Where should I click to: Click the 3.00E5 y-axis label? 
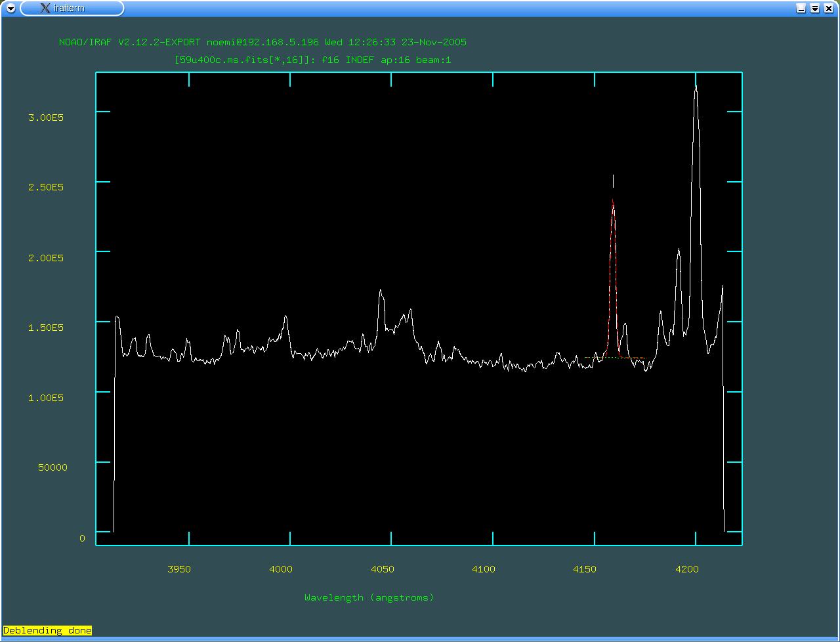click(x=45, y=118)
